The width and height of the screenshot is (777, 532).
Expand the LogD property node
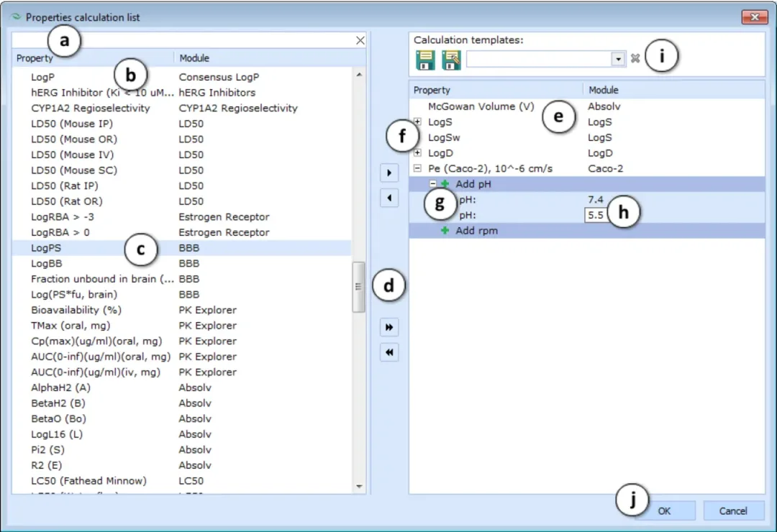pyautogui.click(x=417, y=152)
